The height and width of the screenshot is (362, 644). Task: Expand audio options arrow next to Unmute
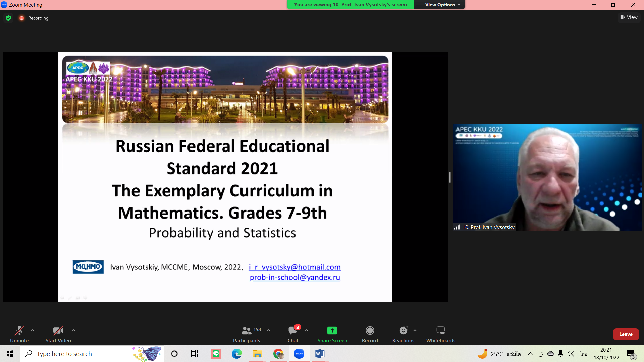[33, 330]
